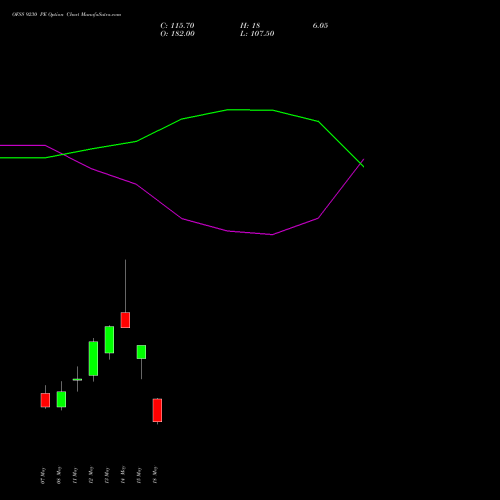The image size is (500, 500).
Task: Click the '6.05' value in the header
Action: point(320,26)
